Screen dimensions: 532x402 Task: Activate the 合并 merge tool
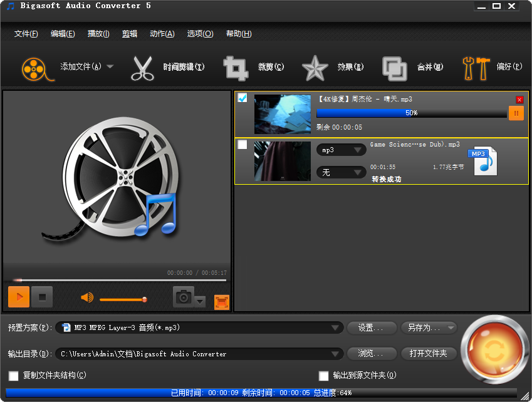tap(416, 67)
